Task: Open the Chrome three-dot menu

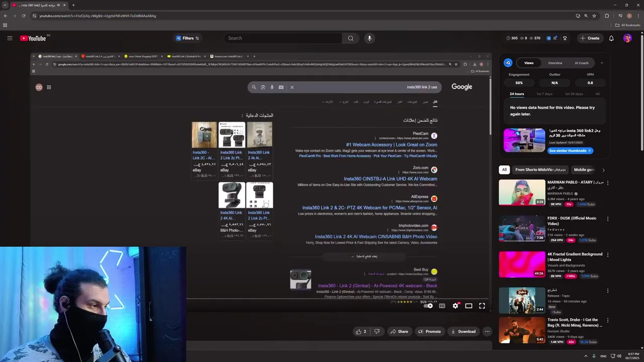Action: (x=638, y=16)
